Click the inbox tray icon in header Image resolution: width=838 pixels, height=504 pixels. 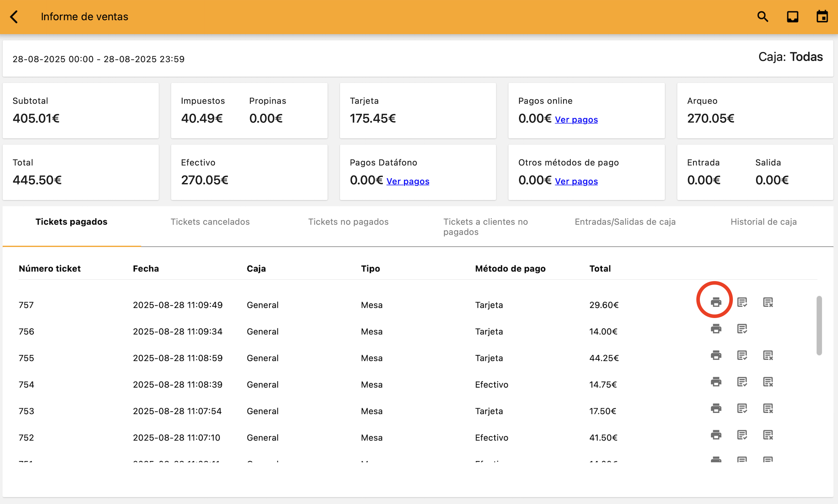click(793, 17)
